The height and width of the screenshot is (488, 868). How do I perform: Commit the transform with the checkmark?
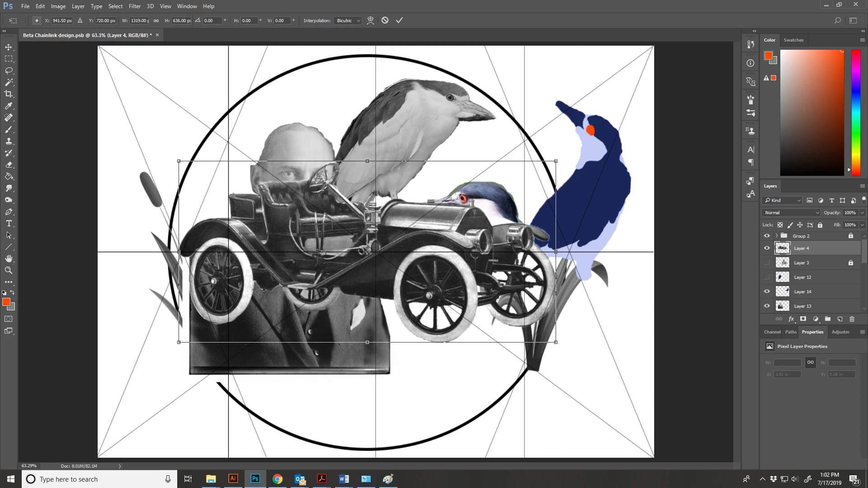399,20
